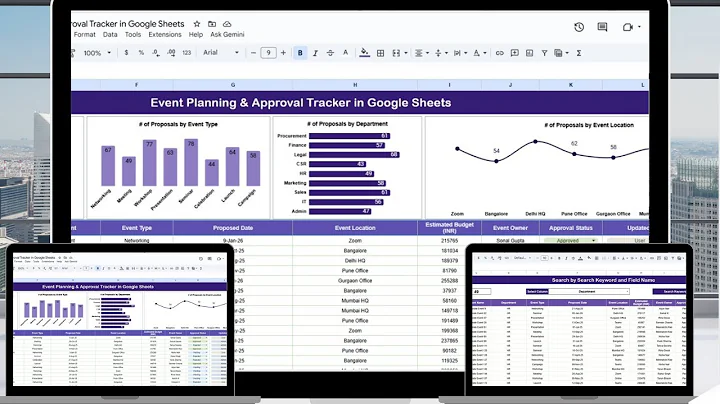Expand the horizontal align dropdown arrow

click(428, 53)
